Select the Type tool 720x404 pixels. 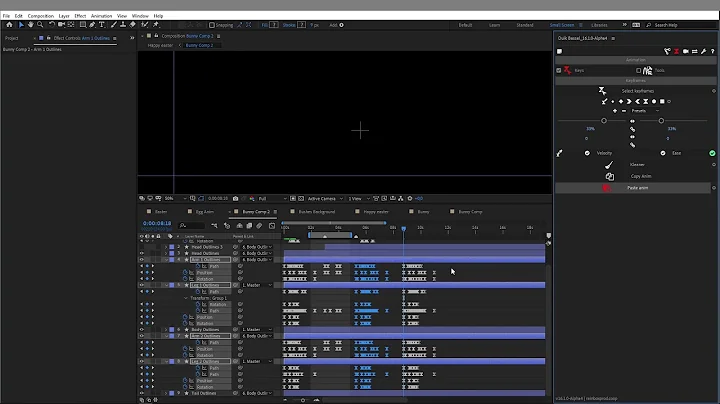(102, 25)
